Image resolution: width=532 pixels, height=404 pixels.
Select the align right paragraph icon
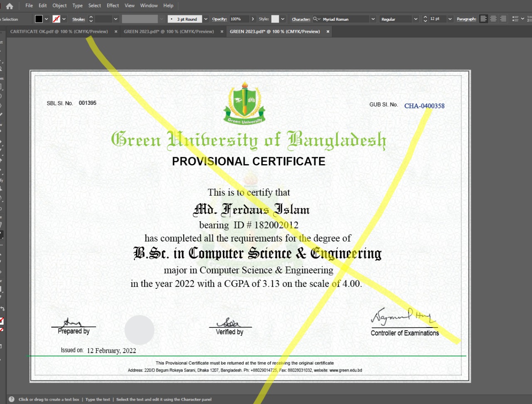(503, 19)
